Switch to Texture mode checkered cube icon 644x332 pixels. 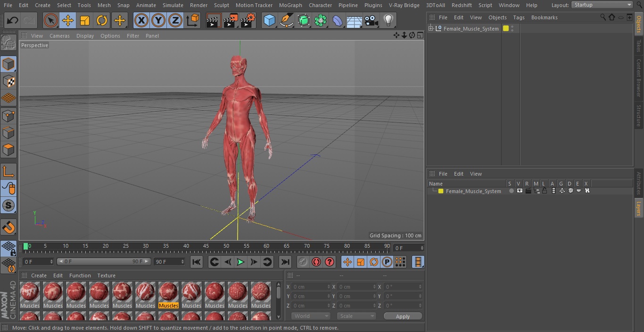click(8, 81)
